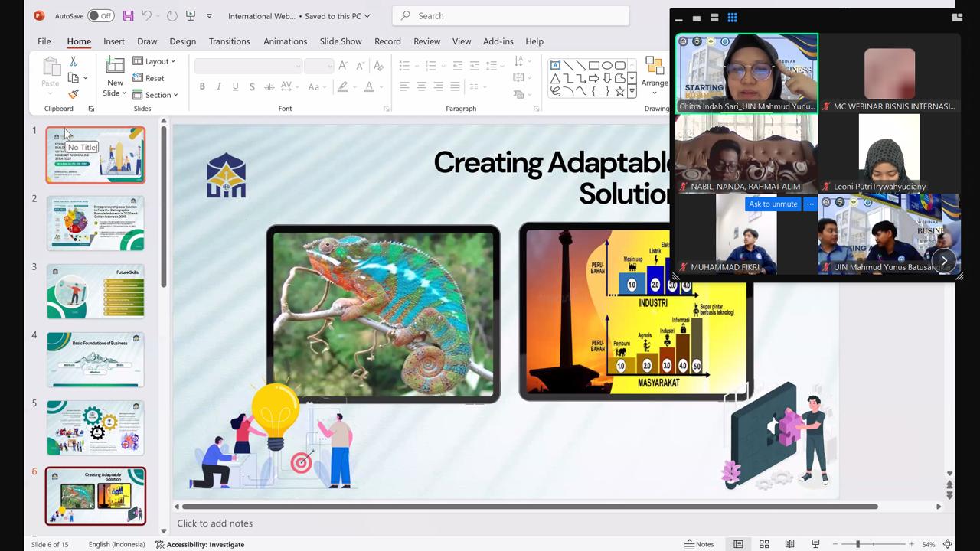980x551 pixels.
Task: Click the Reset slide icon
Action: 149,78
